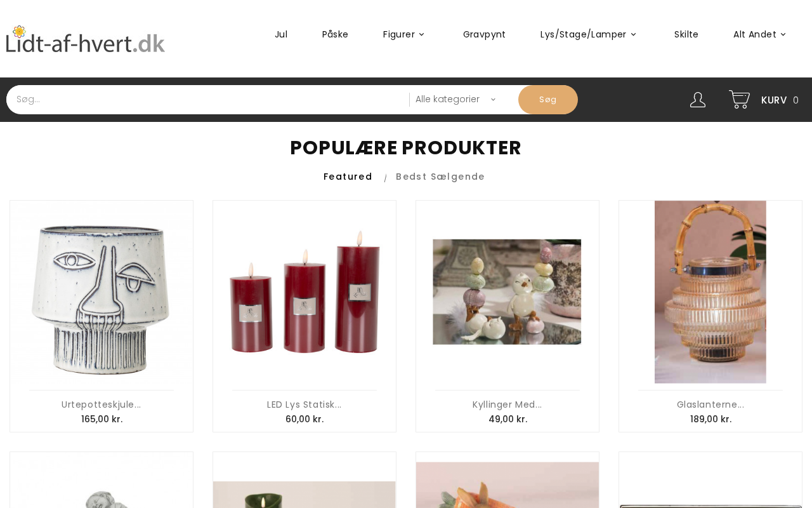Focus the Søg... search field
Screen dimensions: 812x508
[207, 100]
